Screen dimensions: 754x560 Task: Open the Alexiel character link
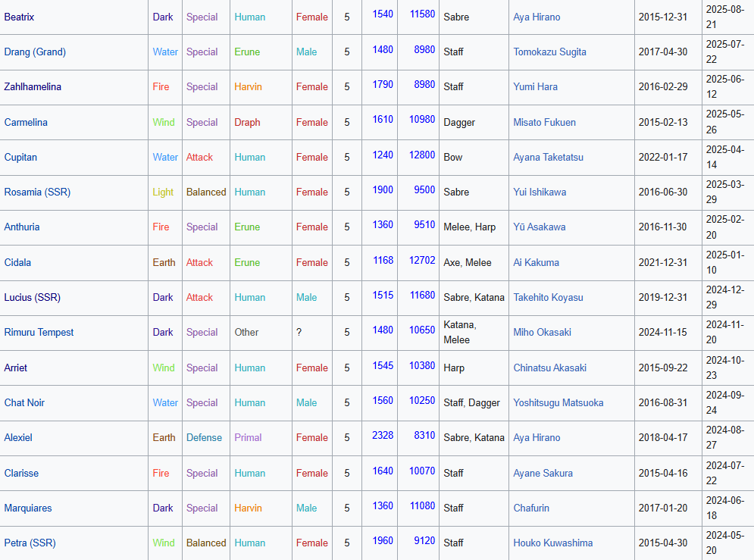18,437
